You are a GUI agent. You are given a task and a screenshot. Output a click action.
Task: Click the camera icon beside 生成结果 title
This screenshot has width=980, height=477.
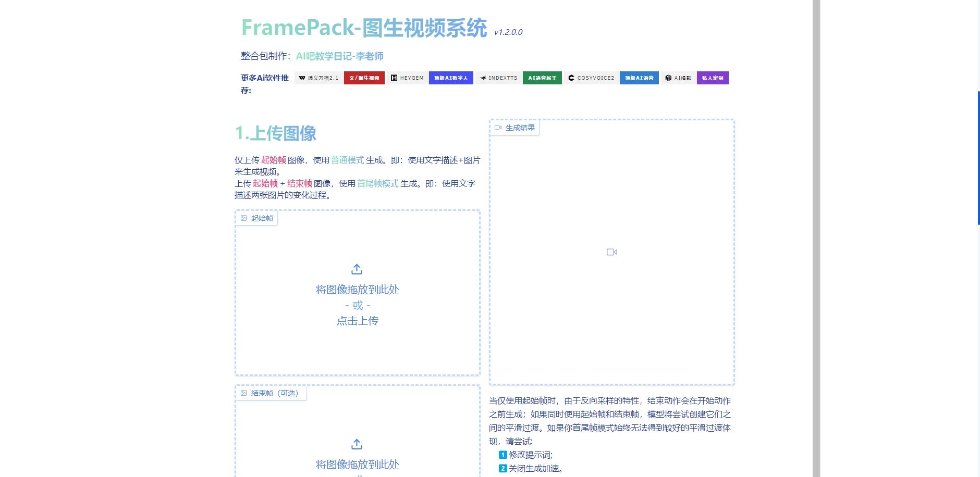tap(498, 127)
